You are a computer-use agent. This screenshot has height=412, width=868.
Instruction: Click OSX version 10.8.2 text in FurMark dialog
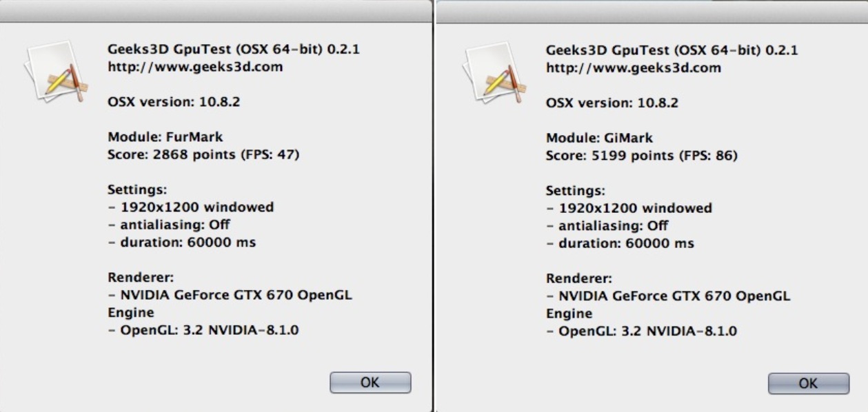coord(174,103)
